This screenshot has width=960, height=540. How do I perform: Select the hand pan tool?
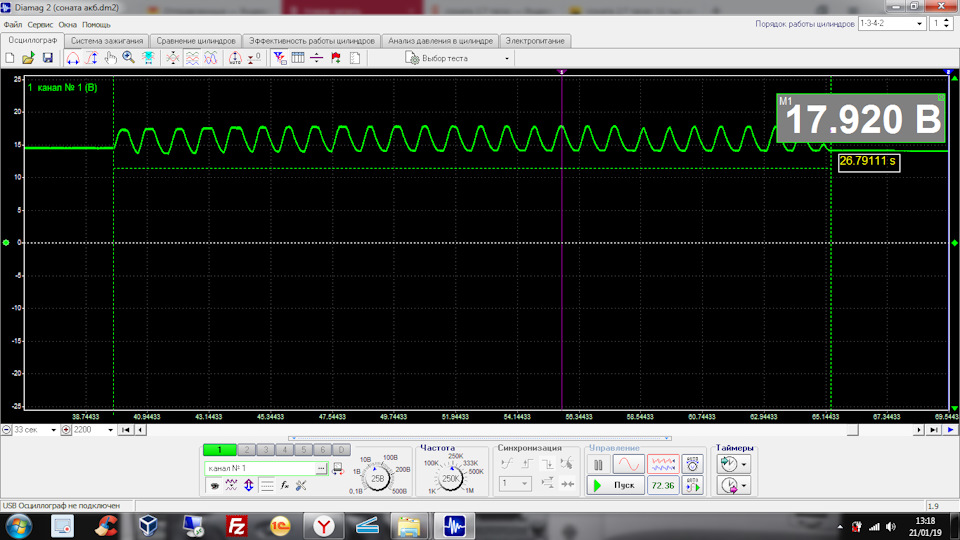tap(111, 58)
